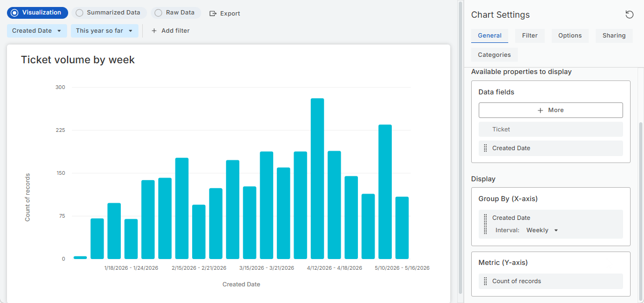This screenshot has width=644, height=303.
Task: Click the Add filter button
Action: coord(171,31)
